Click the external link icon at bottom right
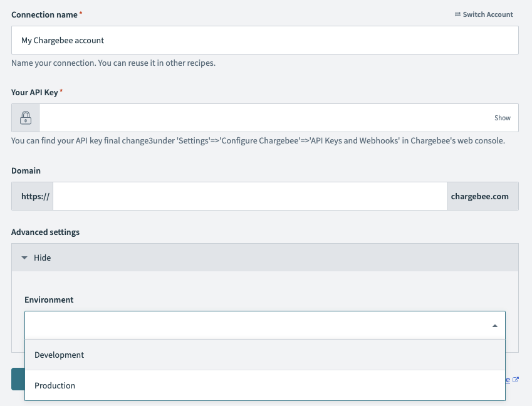 515,380
